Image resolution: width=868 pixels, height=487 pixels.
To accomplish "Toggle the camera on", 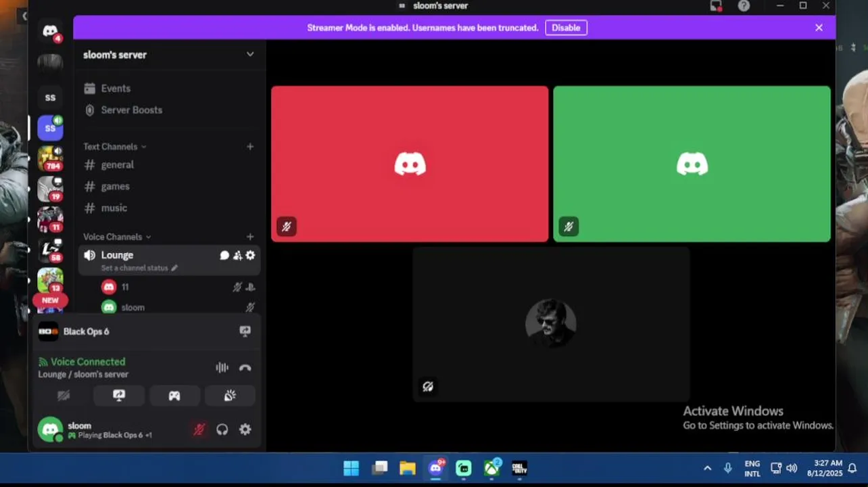I will [64, 396].
